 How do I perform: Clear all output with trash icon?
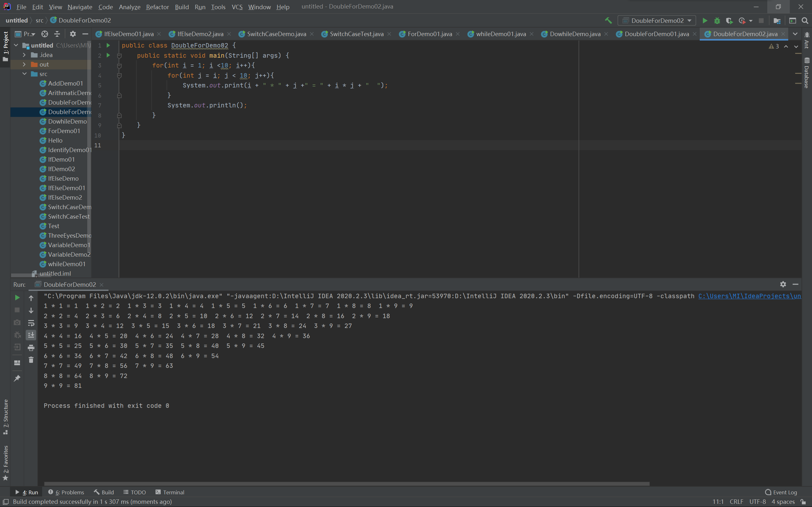tap(31, 360)
